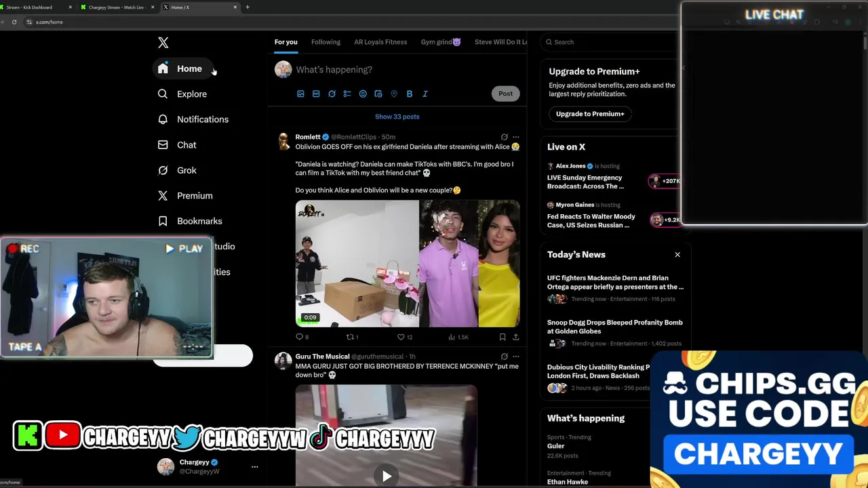This screenshot has height=488, width=868.
Task: Switch to the For you tab
Action: (285, 42)
